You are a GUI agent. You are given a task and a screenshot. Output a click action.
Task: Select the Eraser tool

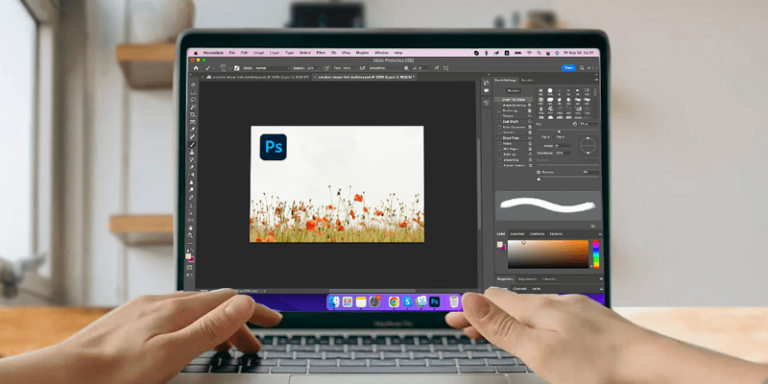[x=192, y=167]
